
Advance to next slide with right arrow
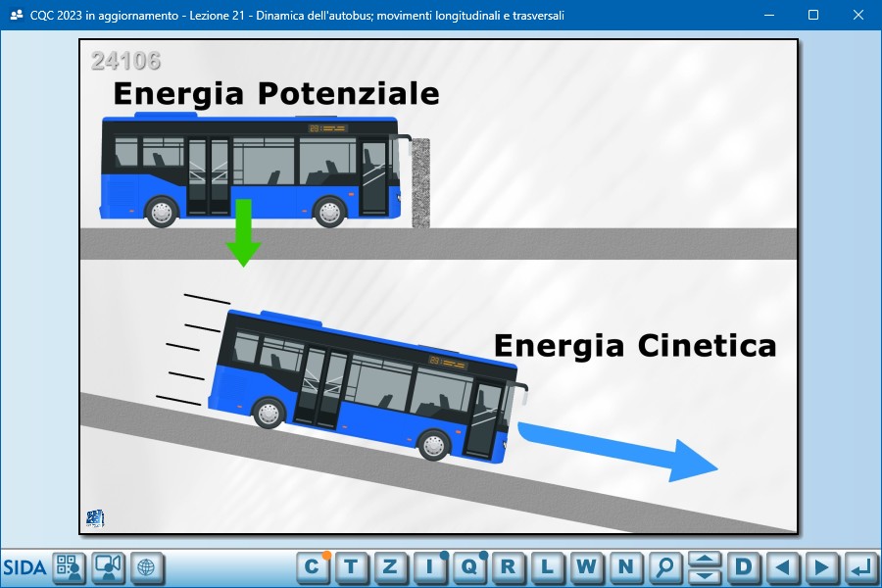click(821, 566)
